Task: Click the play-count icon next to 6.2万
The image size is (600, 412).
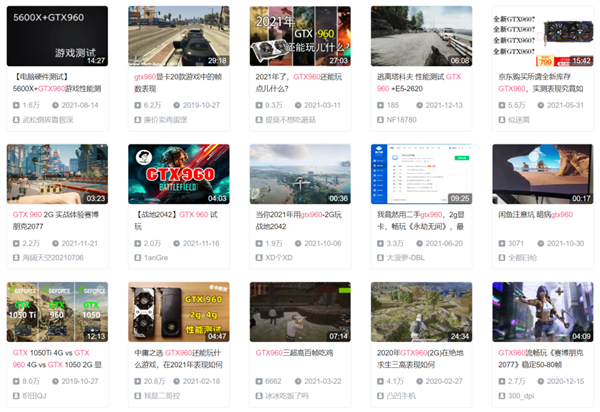Action: pyautogui.click(x=138, y=105)
